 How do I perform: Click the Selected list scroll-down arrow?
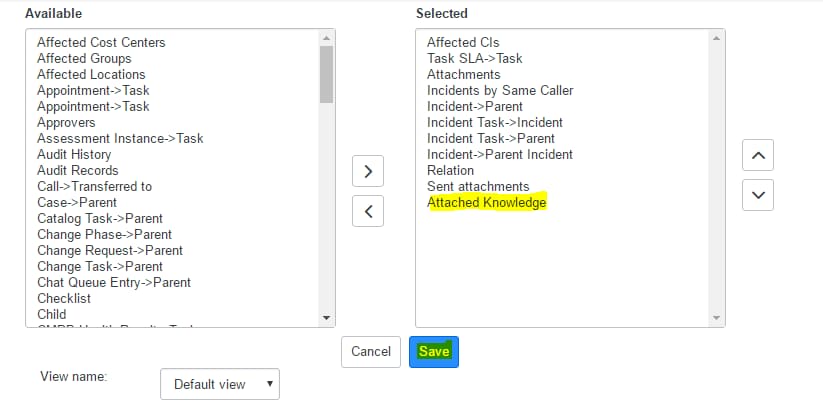click(x=716, y=318)
